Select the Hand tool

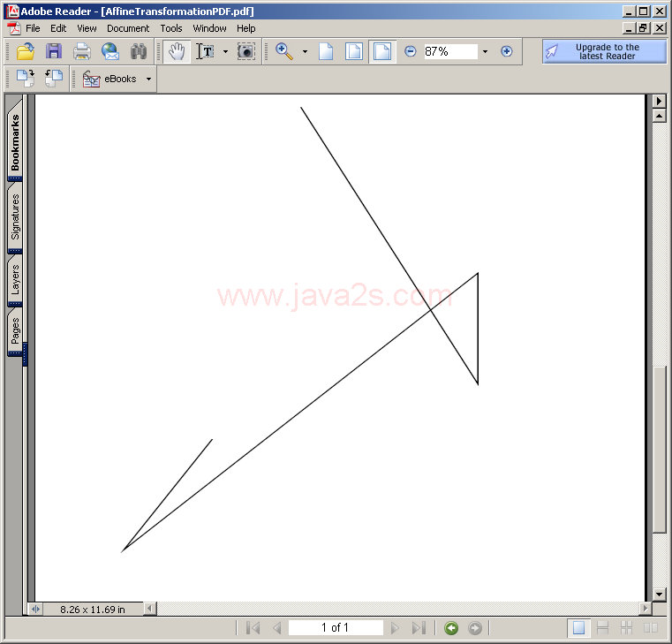point(177,51)
